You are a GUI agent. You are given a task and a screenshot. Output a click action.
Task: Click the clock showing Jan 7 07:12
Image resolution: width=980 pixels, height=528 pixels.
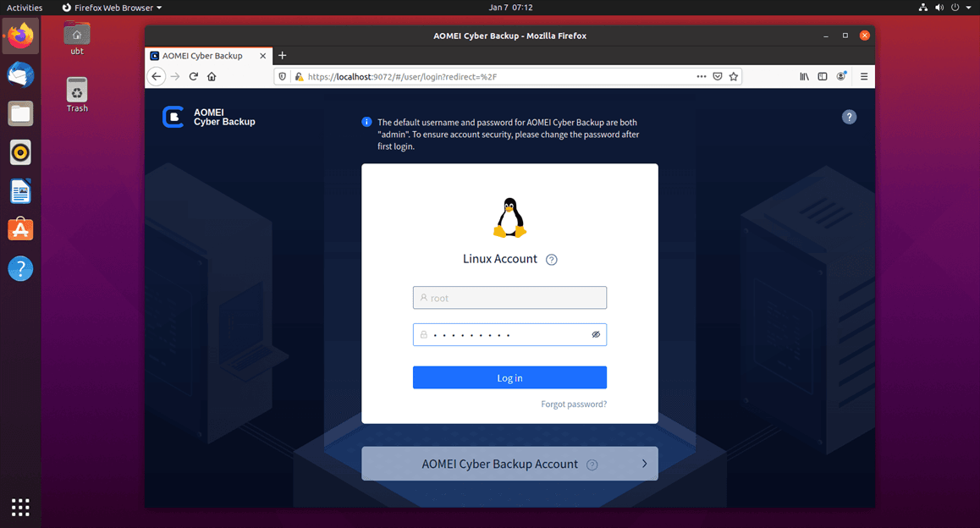pos(510,8)
